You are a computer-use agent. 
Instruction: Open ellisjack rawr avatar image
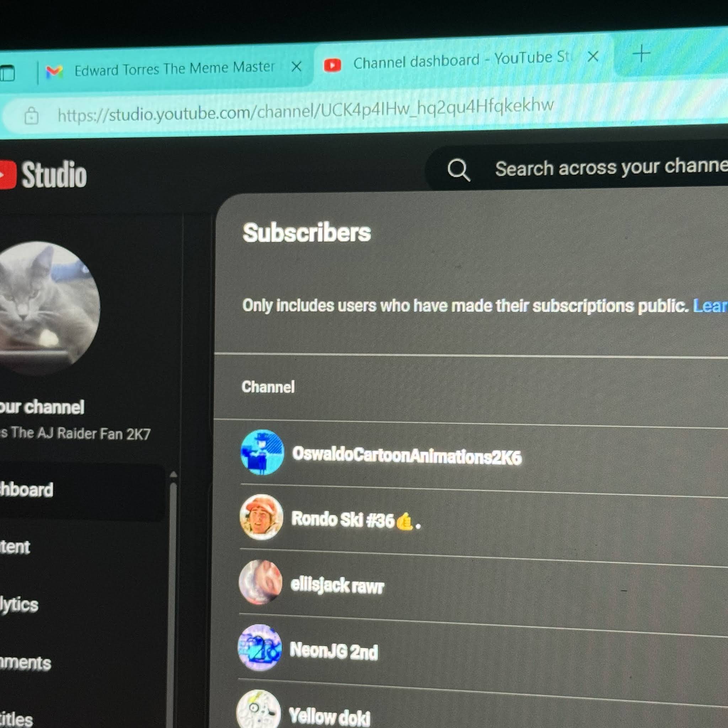pos(260,582)
